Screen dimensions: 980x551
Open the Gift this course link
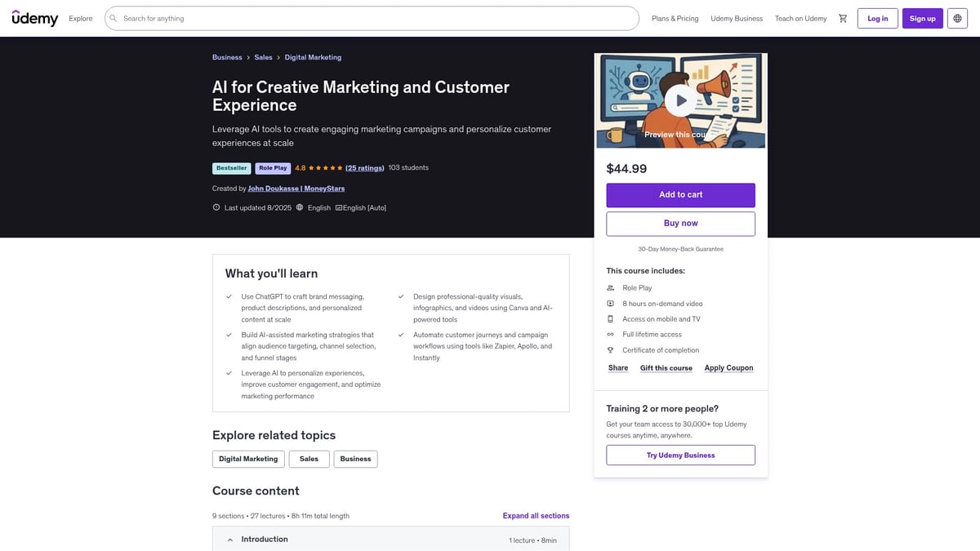(x=665, y=367)
